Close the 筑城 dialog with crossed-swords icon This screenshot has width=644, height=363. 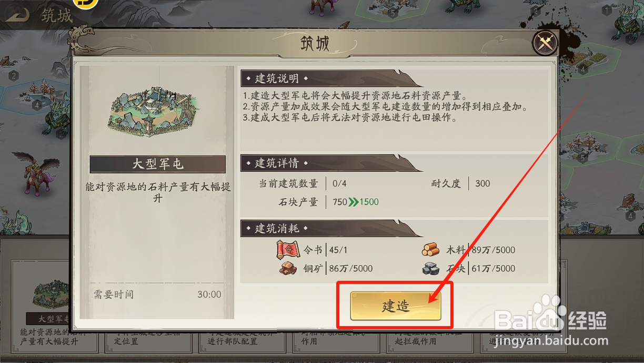click(545, 43)
